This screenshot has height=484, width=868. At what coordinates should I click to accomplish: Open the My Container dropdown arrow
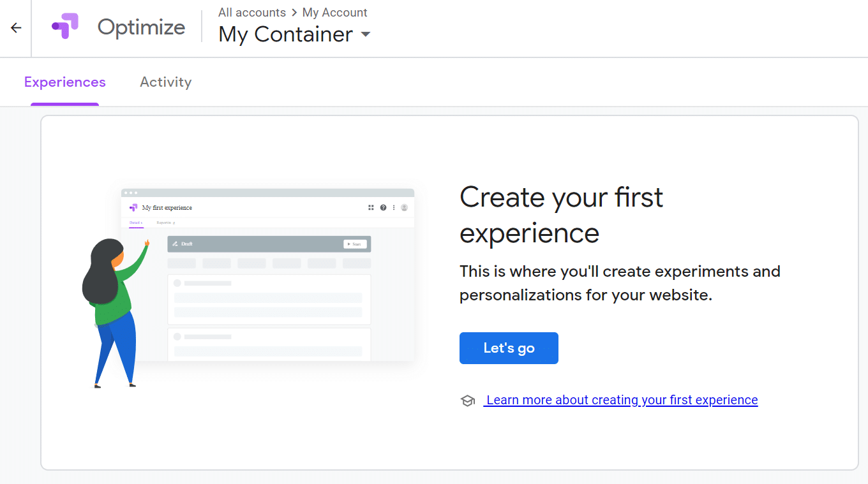(x=366, y=34)
